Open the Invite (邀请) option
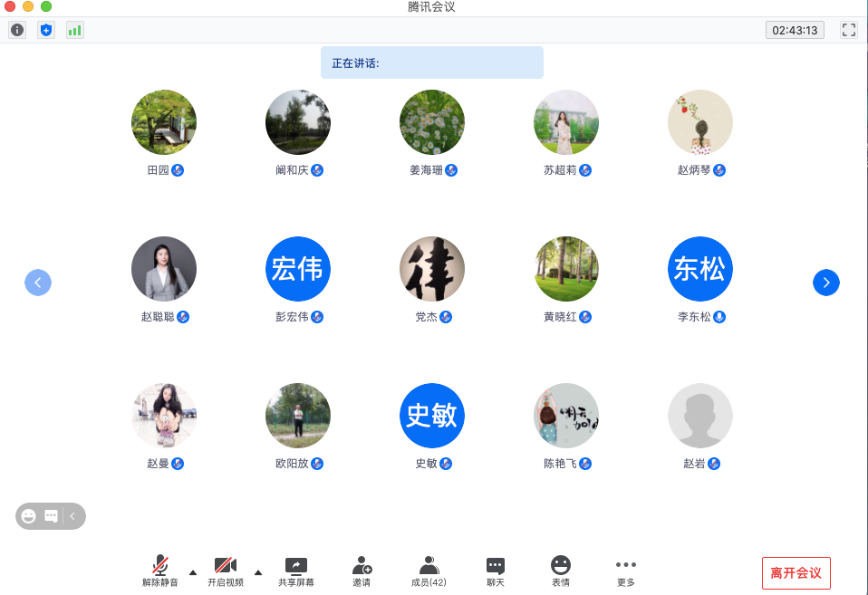 coord(362,571)
